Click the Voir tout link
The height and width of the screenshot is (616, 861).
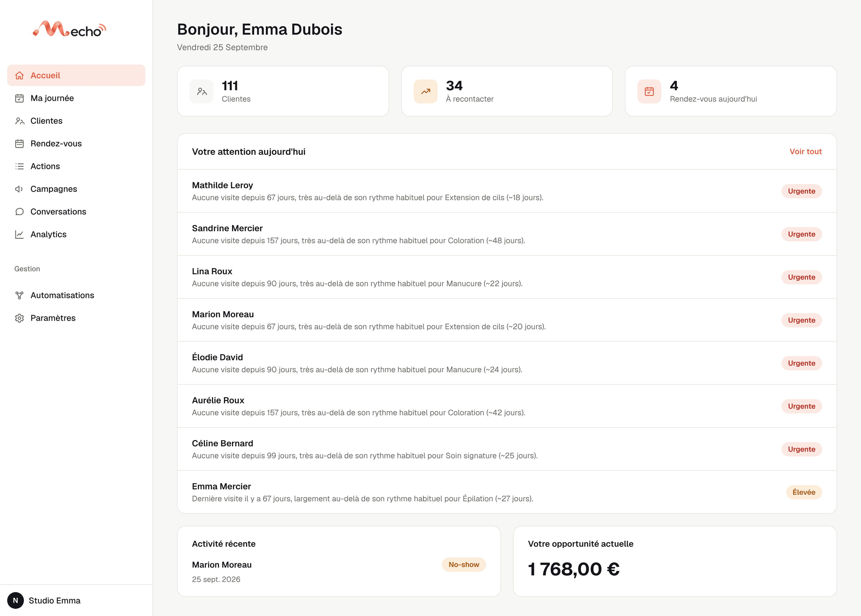tap(806, 152)
